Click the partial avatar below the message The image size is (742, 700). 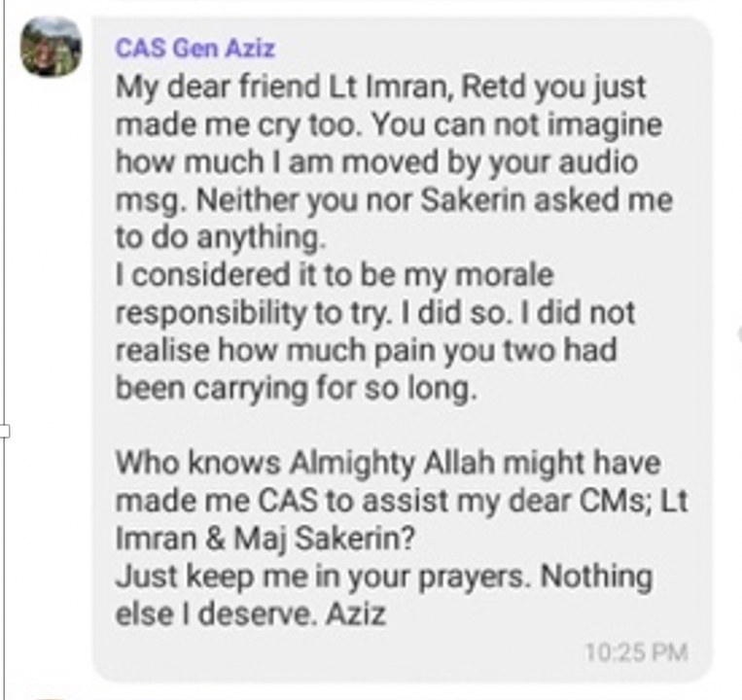coord(53,698)
